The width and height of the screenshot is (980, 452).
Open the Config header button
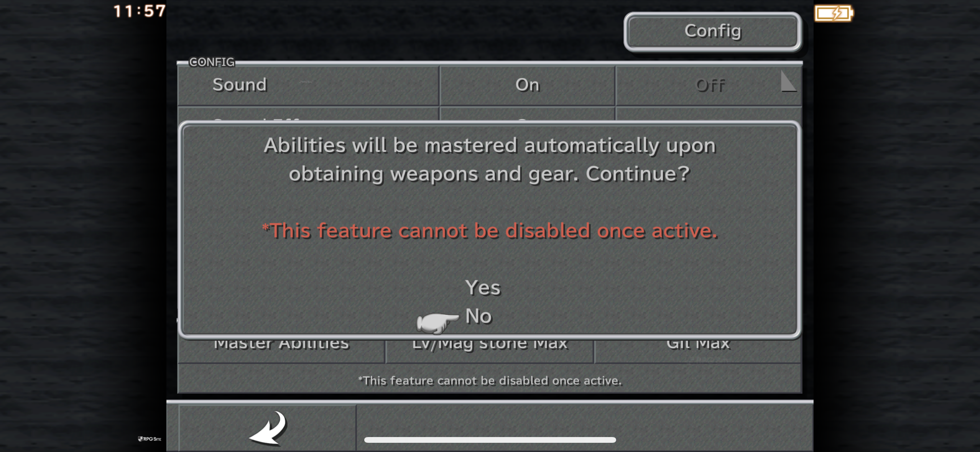click(712, 31)
